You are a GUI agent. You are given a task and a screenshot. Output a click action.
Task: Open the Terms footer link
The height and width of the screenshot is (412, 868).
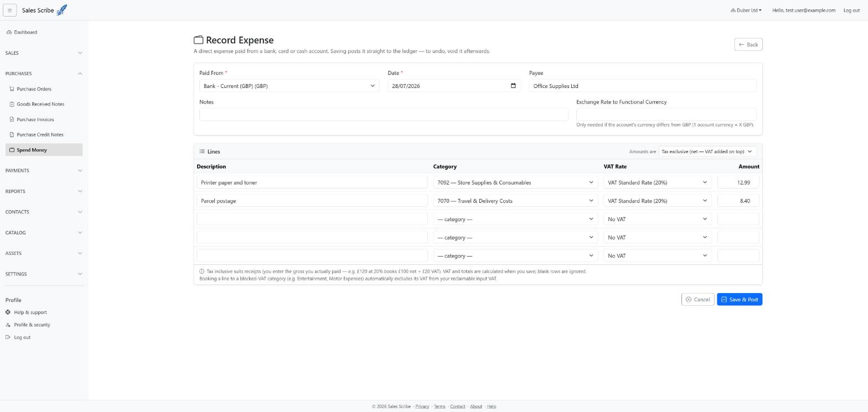pos(440,406)
